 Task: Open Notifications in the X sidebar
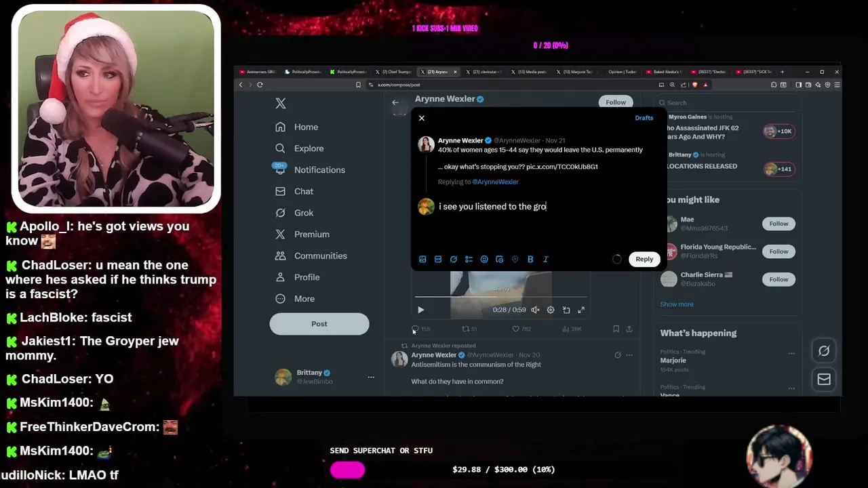[311, 170]
